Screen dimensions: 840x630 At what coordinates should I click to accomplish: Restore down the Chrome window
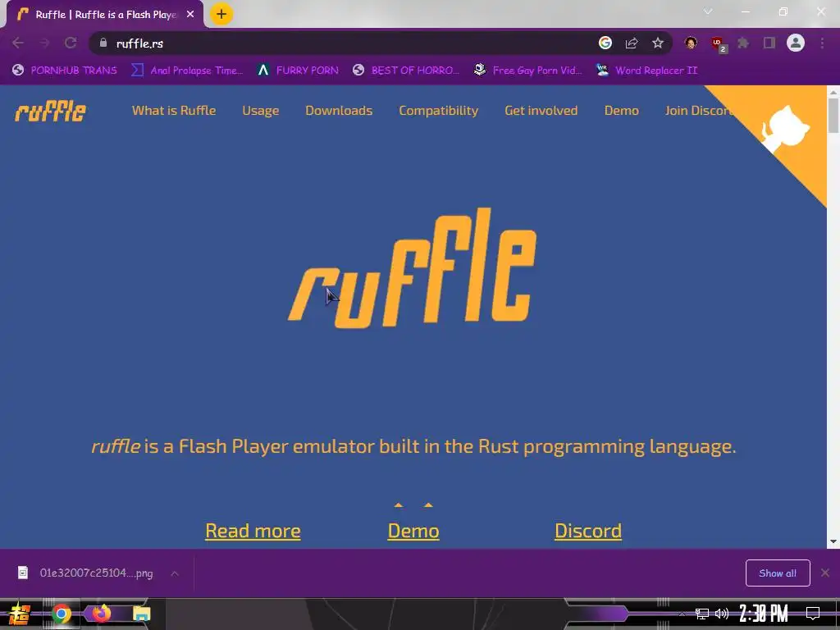(783, 11)
